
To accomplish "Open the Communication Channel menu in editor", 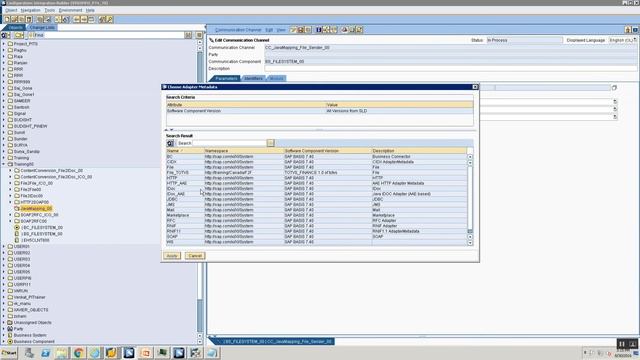I will click(x=238, y=30).
